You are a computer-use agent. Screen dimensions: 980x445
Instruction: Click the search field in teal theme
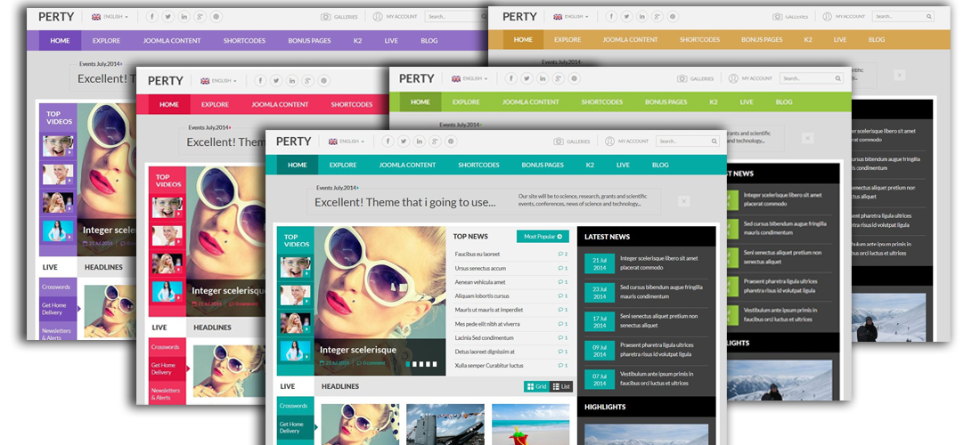tap(682, 142)
